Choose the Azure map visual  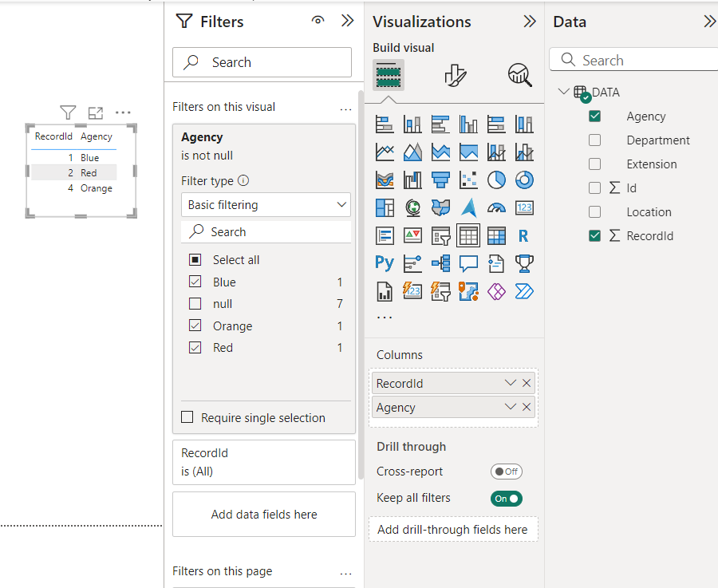(x=468, y=208)
